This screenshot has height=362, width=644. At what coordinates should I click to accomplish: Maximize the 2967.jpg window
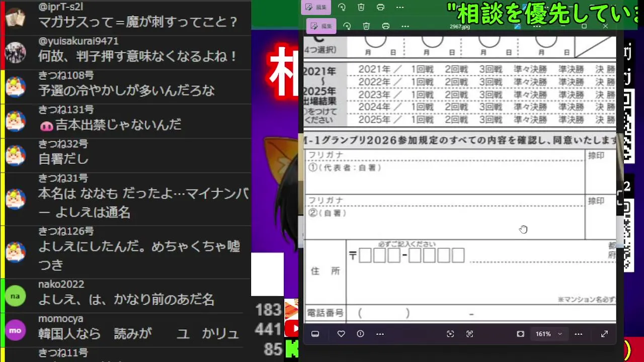tap(584, 26)
